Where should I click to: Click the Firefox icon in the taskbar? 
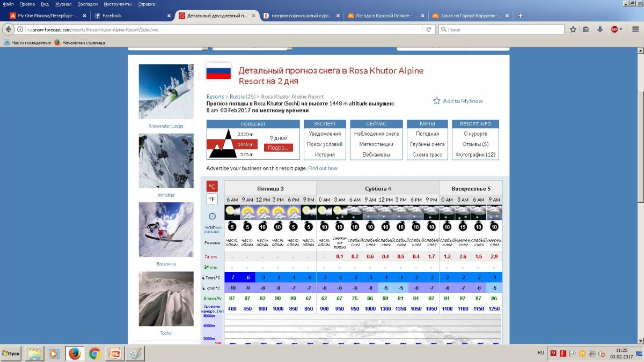click(75, 353)
